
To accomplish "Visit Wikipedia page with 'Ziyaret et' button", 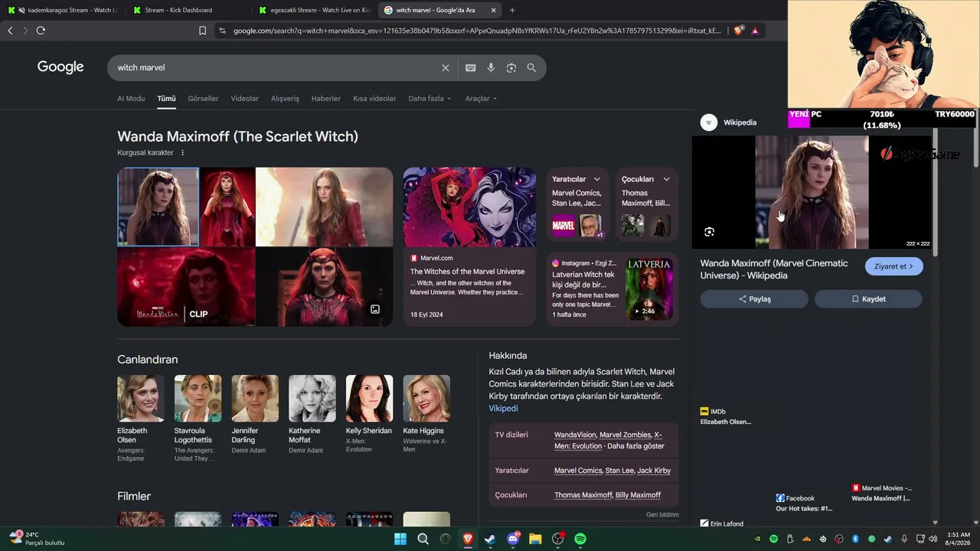I will click(894, 266).
